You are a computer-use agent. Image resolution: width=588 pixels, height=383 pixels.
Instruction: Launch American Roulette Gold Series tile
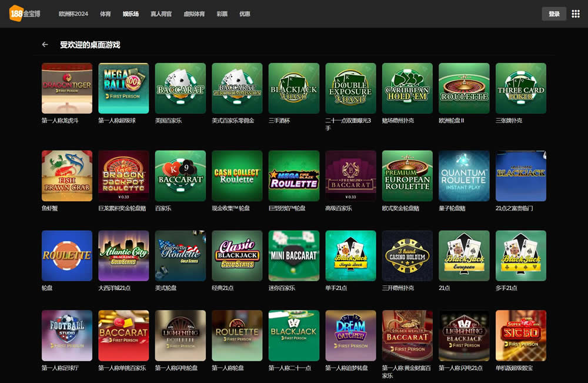click(181, 256)
